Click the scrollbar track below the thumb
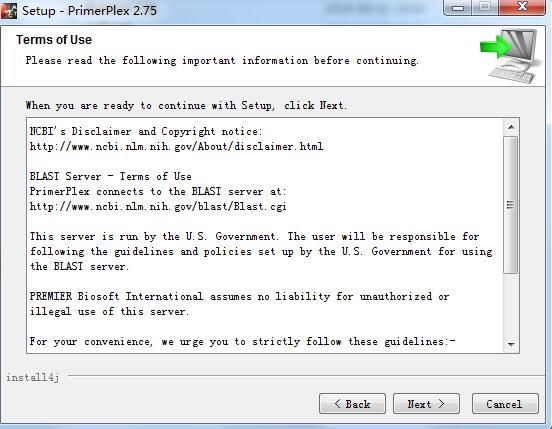The height and width of the screenshot is (429, 552). [x=511, y=305]
